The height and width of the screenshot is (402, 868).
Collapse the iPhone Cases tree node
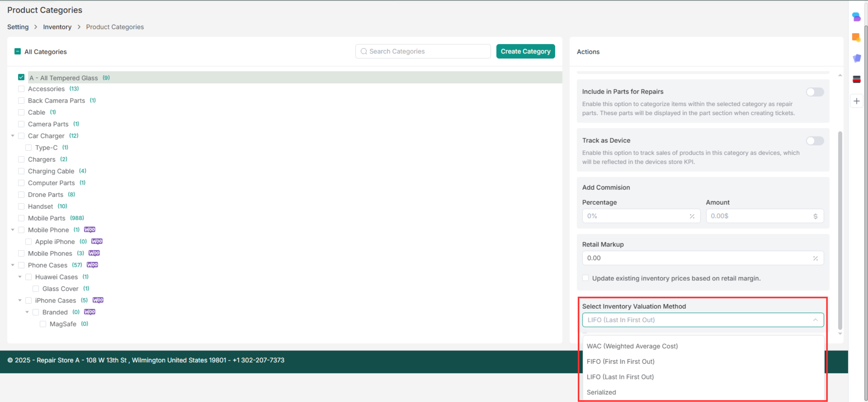20,300
